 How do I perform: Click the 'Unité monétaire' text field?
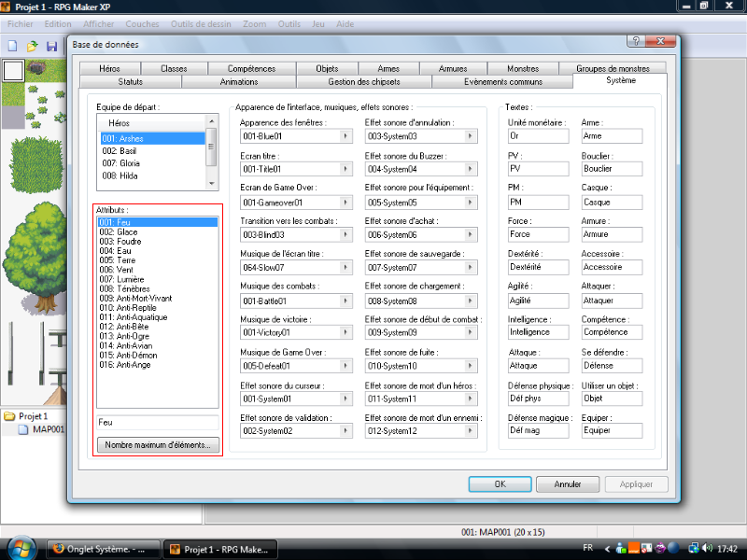(x=538, y=136)
